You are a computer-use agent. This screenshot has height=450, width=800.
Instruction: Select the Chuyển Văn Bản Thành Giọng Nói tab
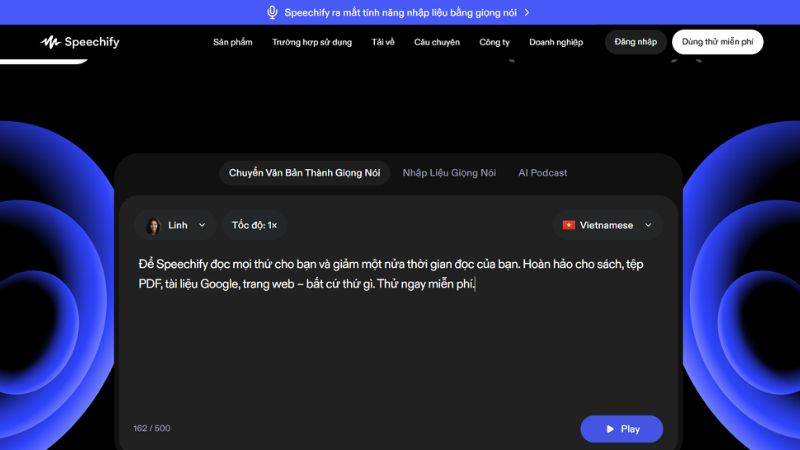[x=305, y=173]
